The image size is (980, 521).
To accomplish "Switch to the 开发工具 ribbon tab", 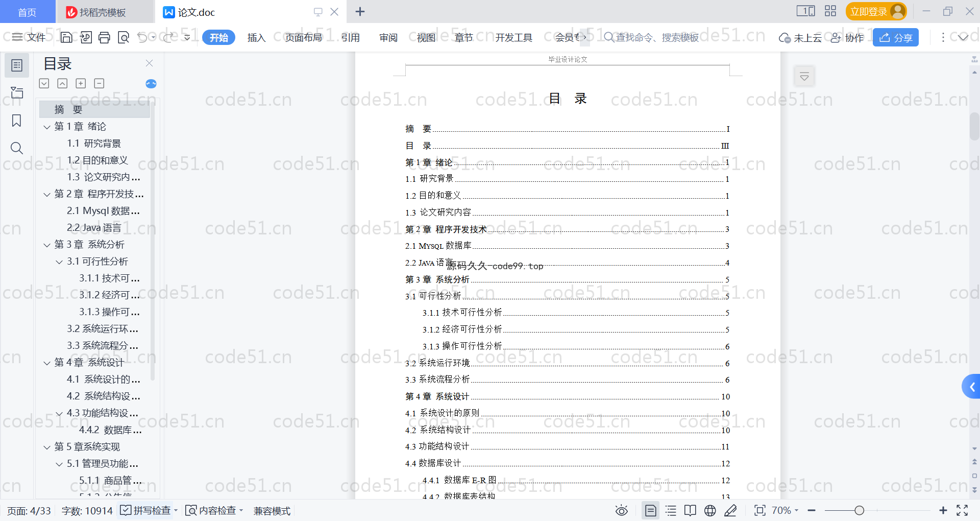I will click(x=513, y=37).
